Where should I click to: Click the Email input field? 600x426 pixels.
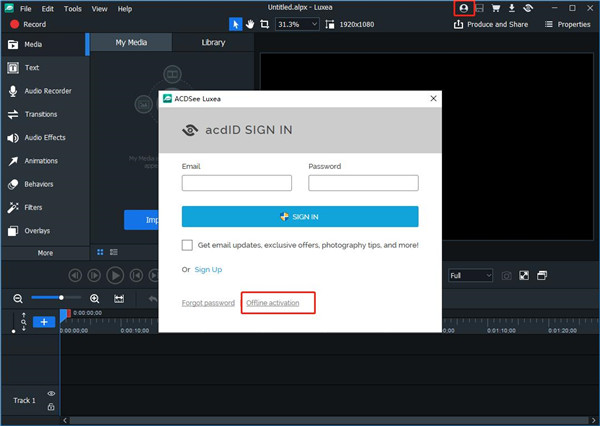(x=237, y=183)
